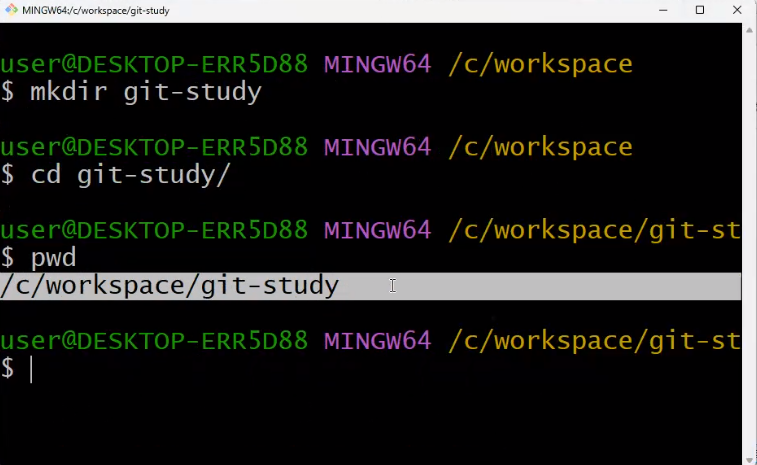Click the scrollbar up arrow
The height and width of the screenshot is (465, 757).
point(749,30)
